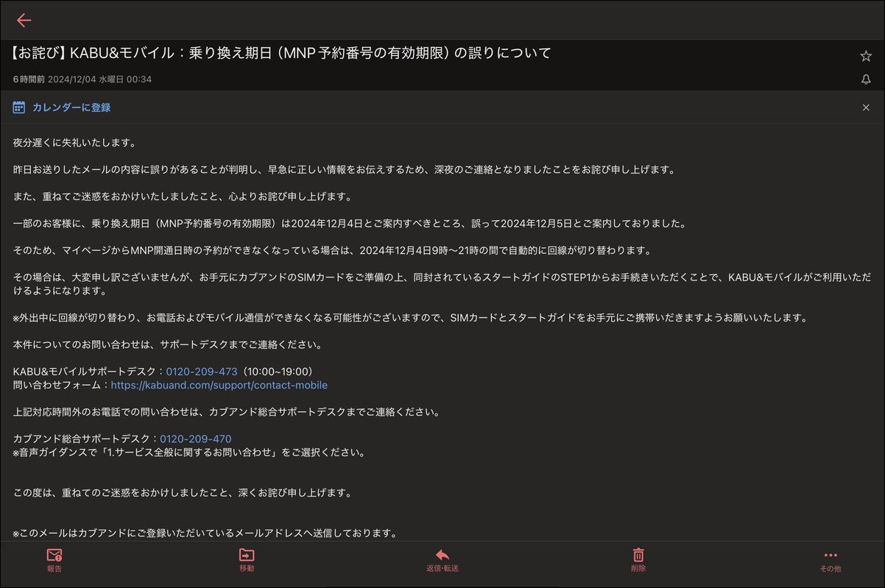
Task: Tap the note starting ※音声ガイダンスで
Action: point(189,453)
